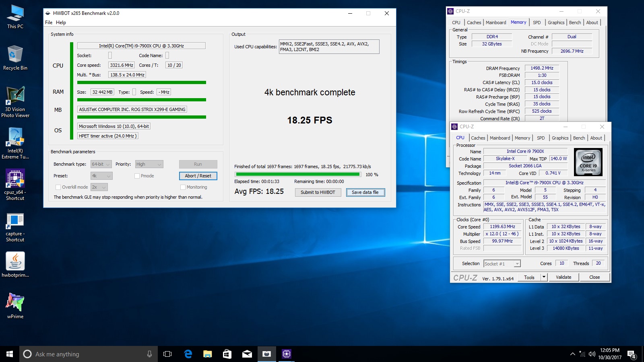This screenshot has width=644, height=362.
Task: Open Microsoft Store from taskbar
Action: click(227, 354)
